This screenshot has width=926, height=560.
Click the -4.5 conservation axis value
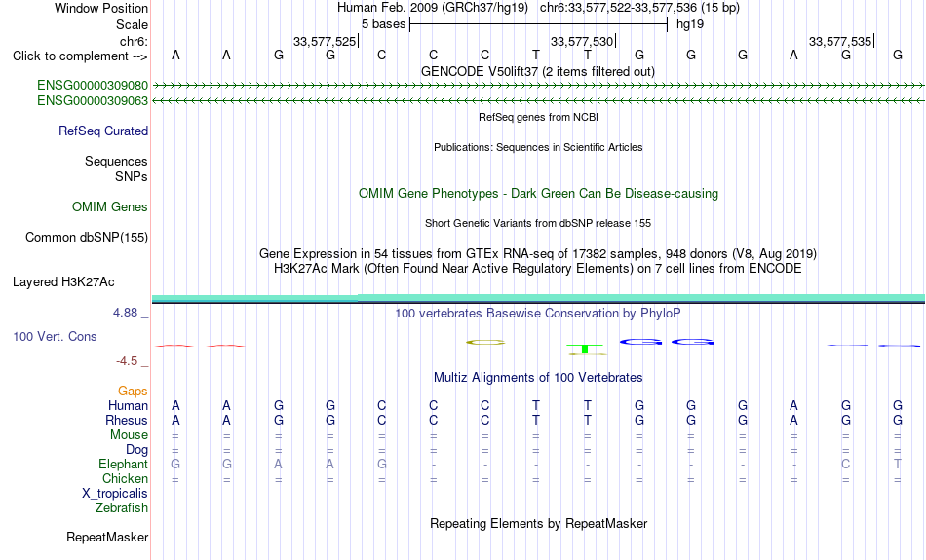point(127,361)
